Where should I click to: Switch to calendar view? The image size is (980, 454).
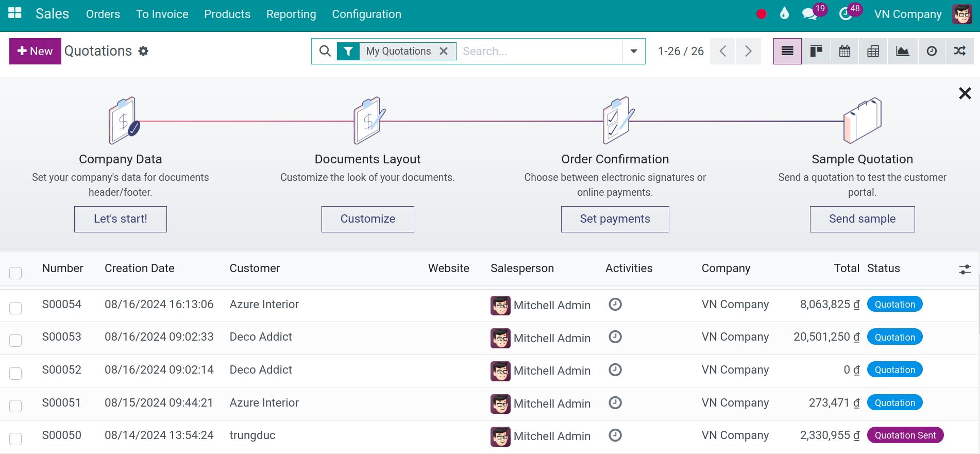[844, 51]
